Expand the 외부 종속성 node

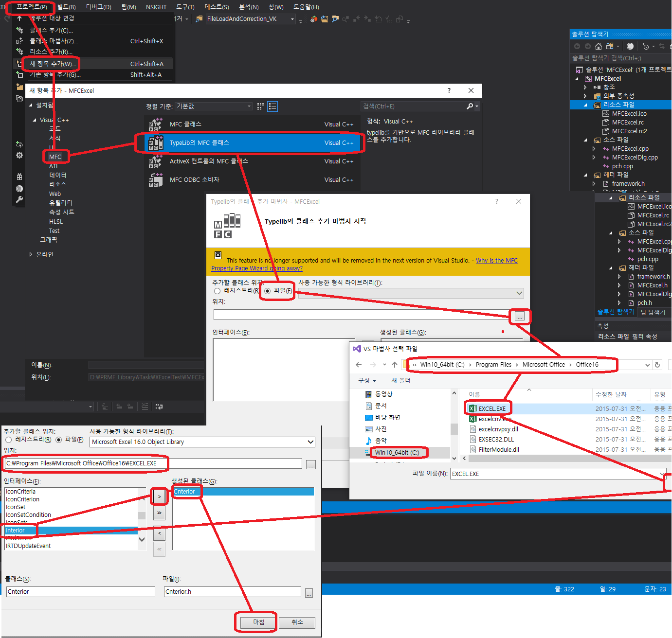coord(585,96)
